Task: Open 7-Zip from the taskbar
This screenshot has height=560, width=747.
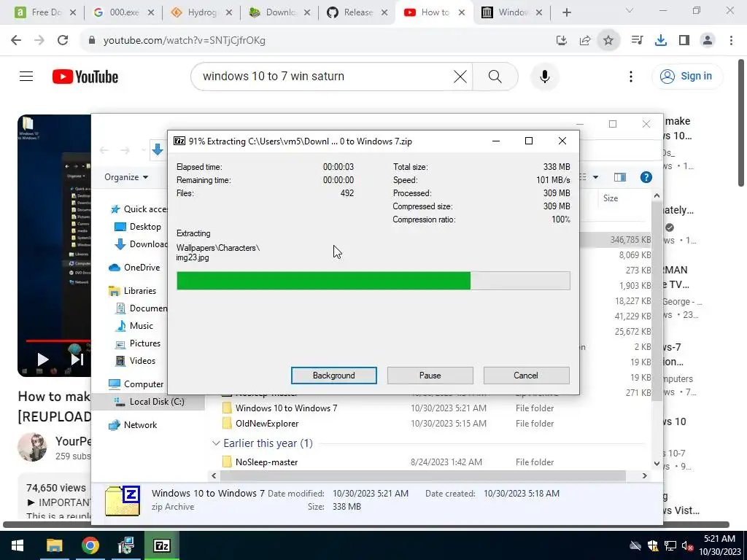Action: (162, 545)
